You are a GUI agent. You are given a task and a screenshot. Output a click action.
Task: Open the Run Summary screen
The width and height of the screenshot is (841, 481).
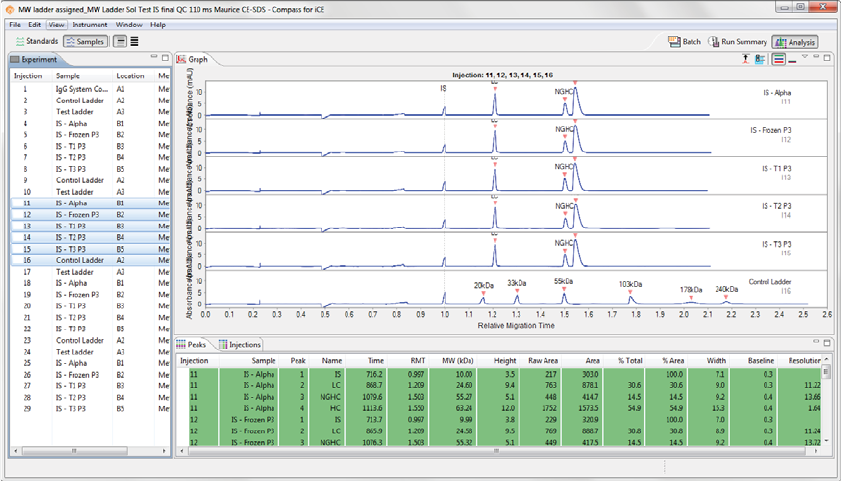pos(738,42)
